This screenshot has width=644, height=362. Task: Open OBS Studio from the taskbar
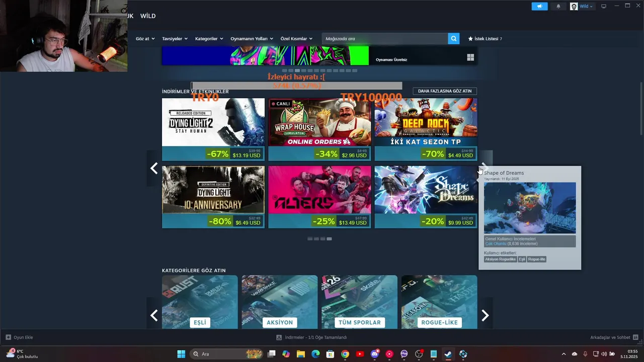tap(419, 354)
